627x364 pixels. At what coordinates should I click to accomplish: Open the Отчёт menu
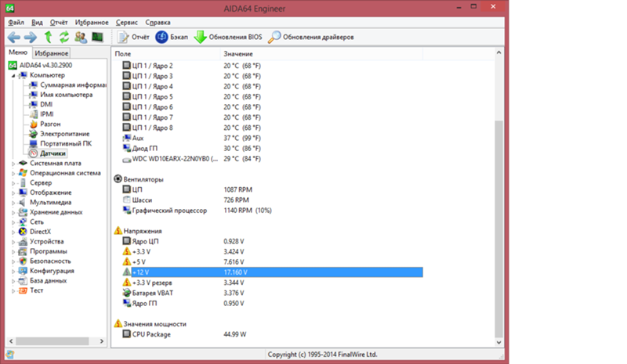point(59,23)
